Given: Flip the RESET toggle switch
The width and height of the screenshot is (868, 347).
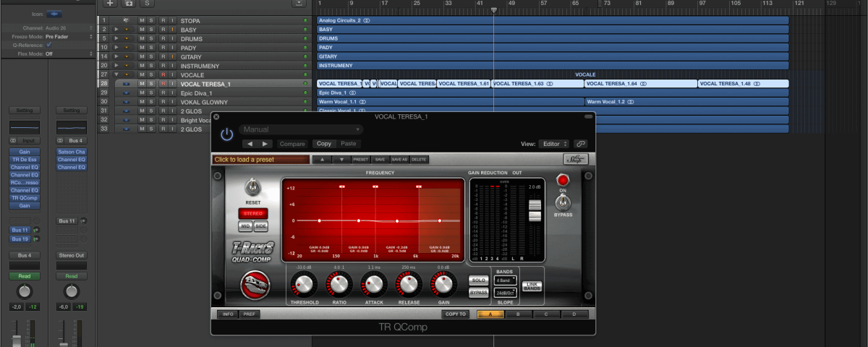Looking at the screenshot, I should pos(252,188).
